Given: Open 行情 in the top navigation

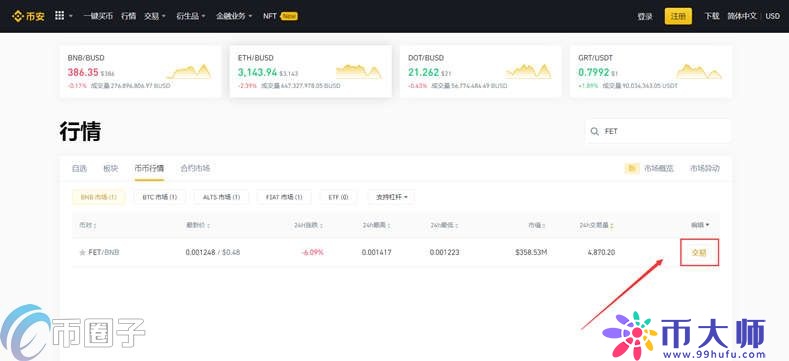Looking at the screenshot, I should click(x=128, y=16).
